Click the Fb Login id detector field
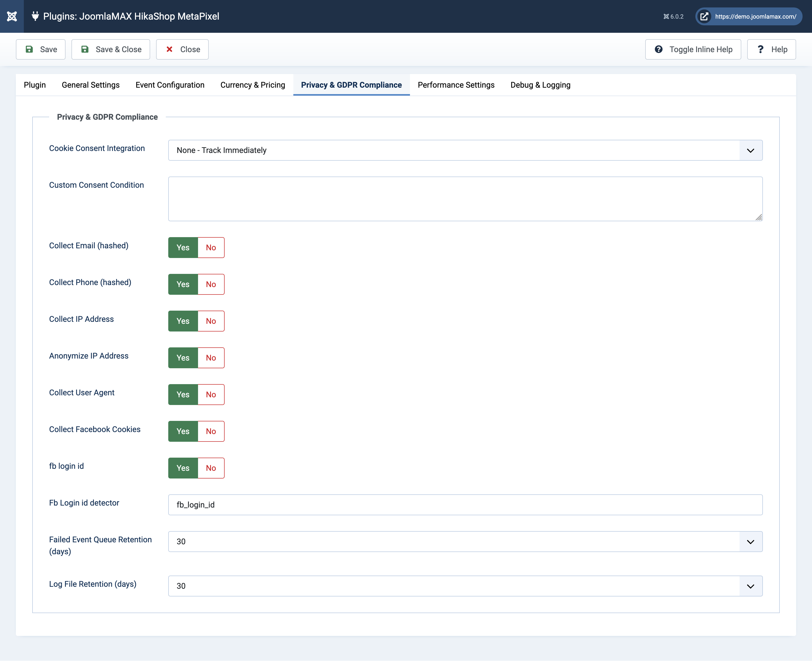Screen dimensions: 812x661 click(465, 505)
